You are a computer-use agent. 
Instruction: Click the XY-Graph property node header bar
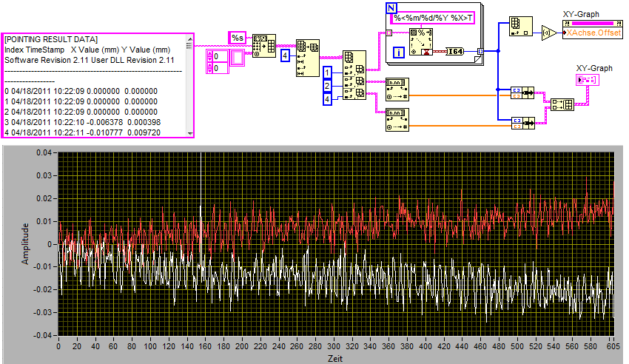coord(593,24)
